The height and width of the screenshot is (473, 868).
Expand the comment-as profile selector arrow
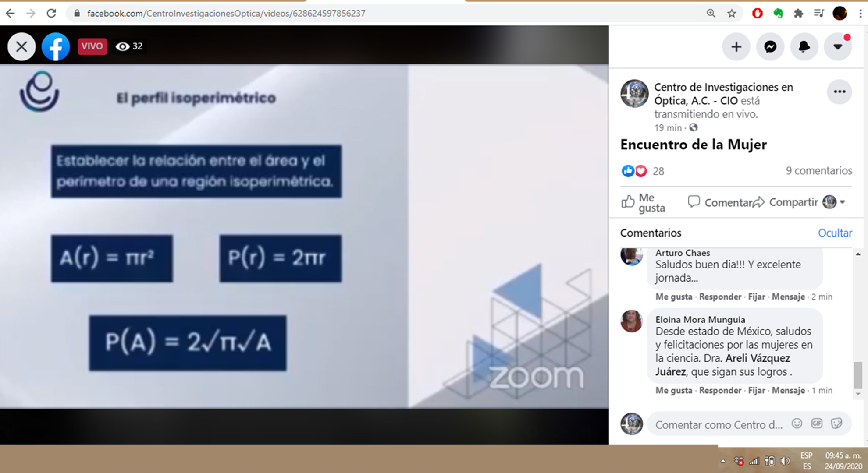[842, 202]
